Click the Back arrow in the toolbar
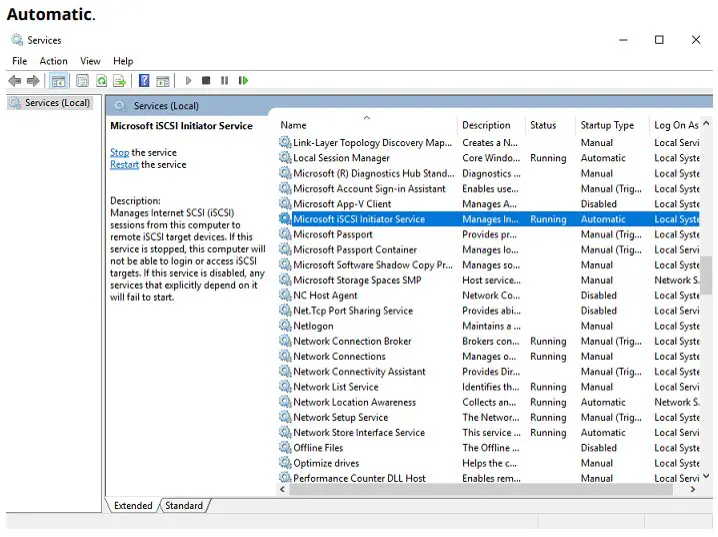Screen dimensions: 718x537 15,81
